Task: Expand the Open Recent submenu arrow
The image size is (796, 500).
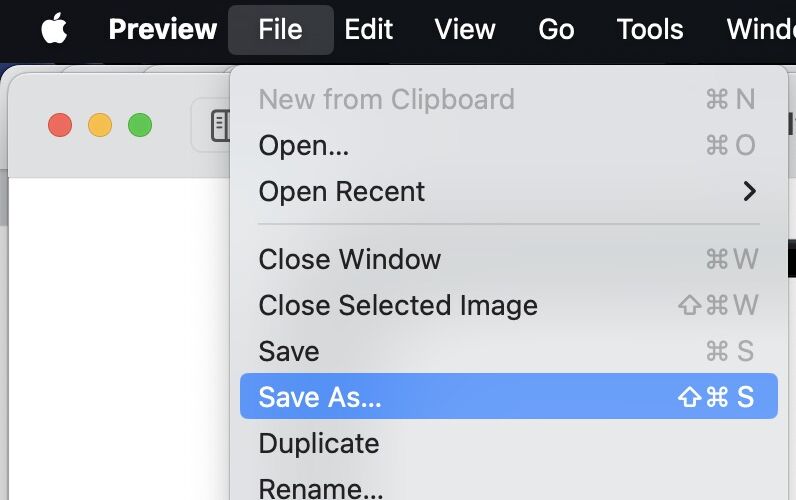Action: [x=750, y=191]
